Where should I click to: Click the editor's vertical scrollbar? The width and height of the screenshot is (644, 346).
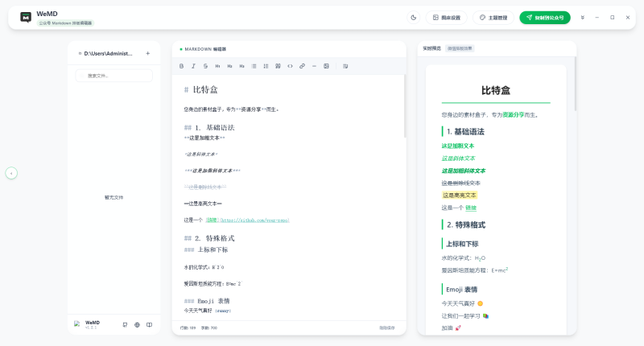click(405, 106)
